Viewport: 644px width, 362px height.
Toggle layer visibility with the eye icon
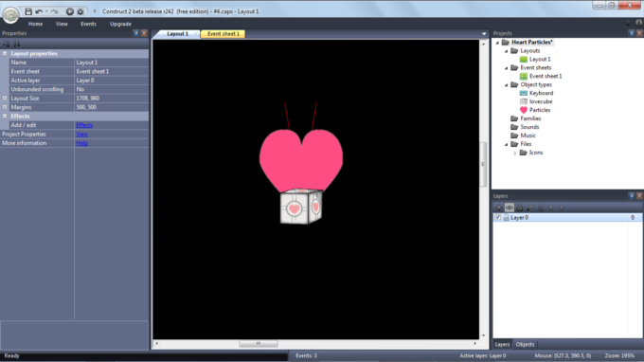click(510, 208)
